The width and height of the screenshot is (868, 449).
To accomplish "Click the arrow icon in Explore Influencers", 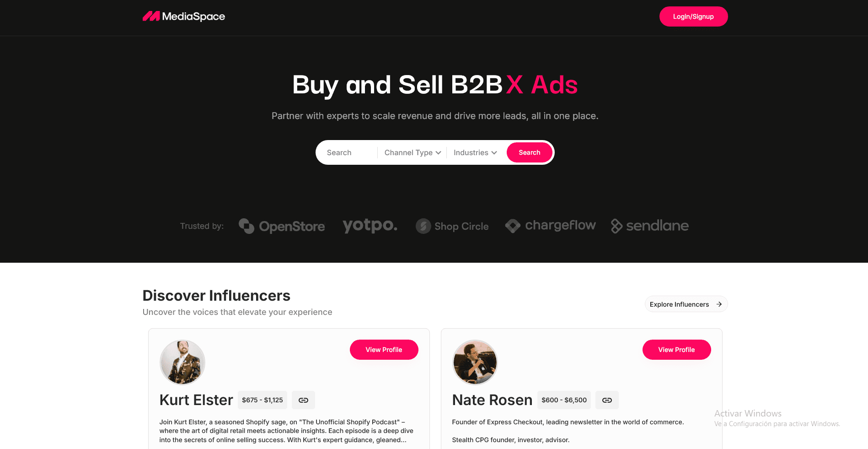I will pos(719,304).
